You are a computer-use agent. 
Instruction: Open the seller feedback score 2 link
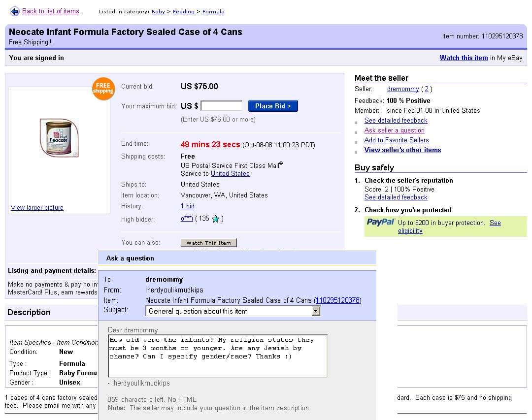(427, 89)
